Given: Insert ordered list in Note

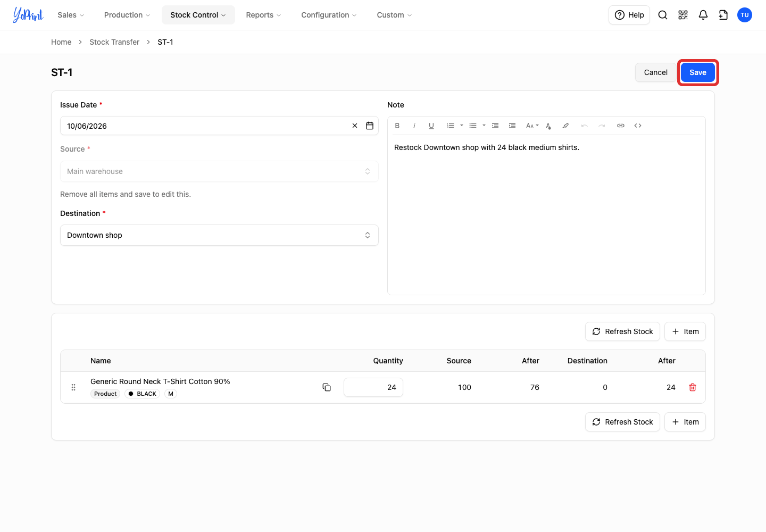Looking at the screenshot, I should [x=451, y=126].
